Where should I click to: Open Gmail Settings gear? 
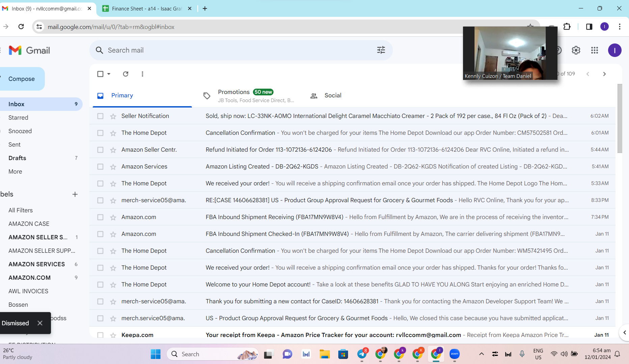click(576, 50)
